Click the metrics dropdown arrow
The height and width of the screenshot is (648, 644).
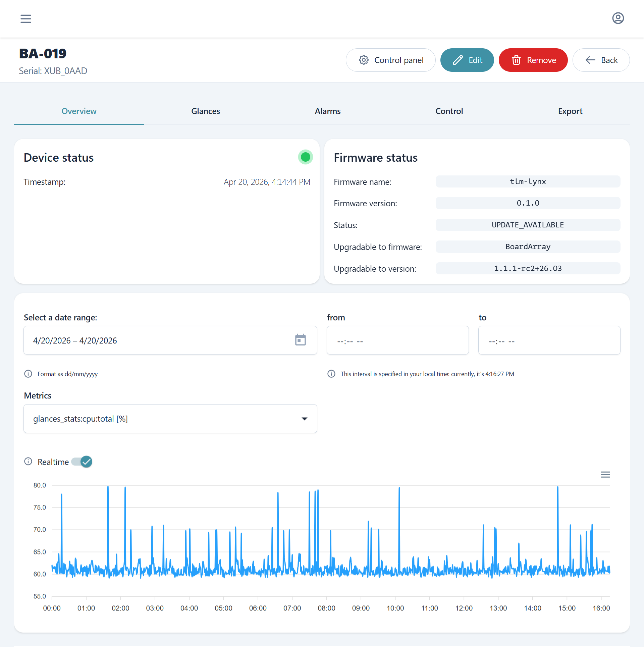point(304,419)
